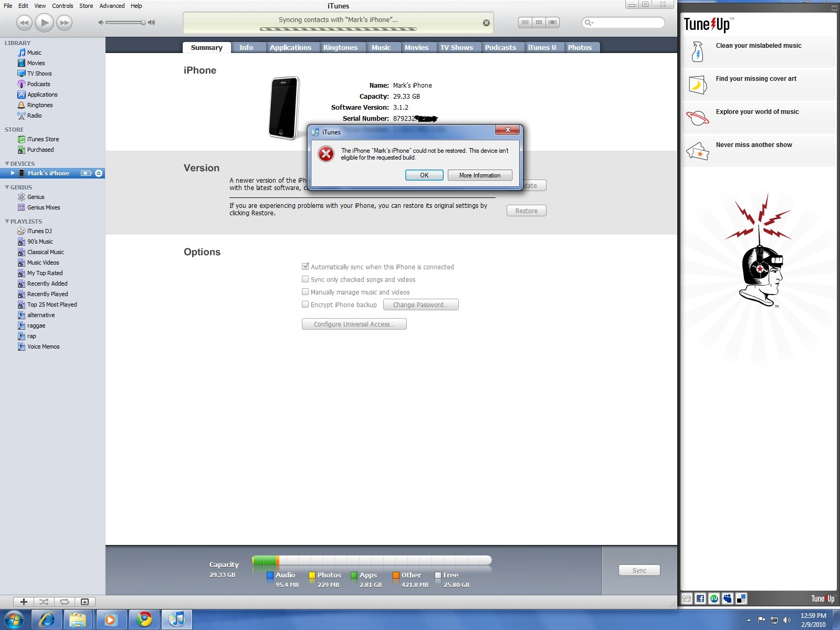Click TuneUp StumbleUpon icon
Image resolution: width=840 pixels, height=630 pixels.
coord(714,598)
